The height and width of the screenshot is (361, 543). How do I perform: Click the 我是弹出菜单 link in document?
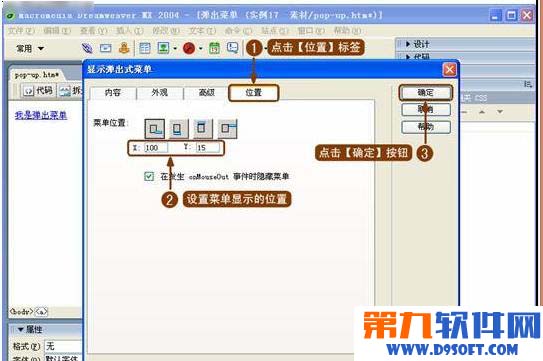(x=41, y=115)
